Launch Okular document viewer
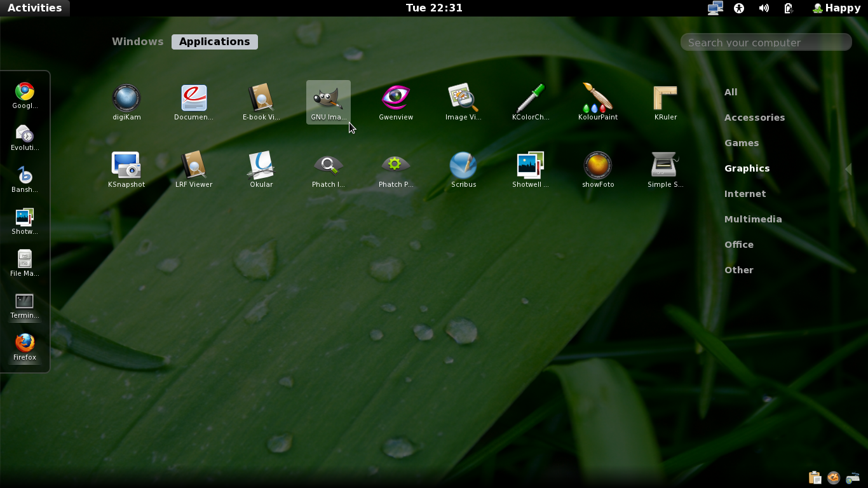This screenshot has width=868, height=488. [x=261, y=170]
